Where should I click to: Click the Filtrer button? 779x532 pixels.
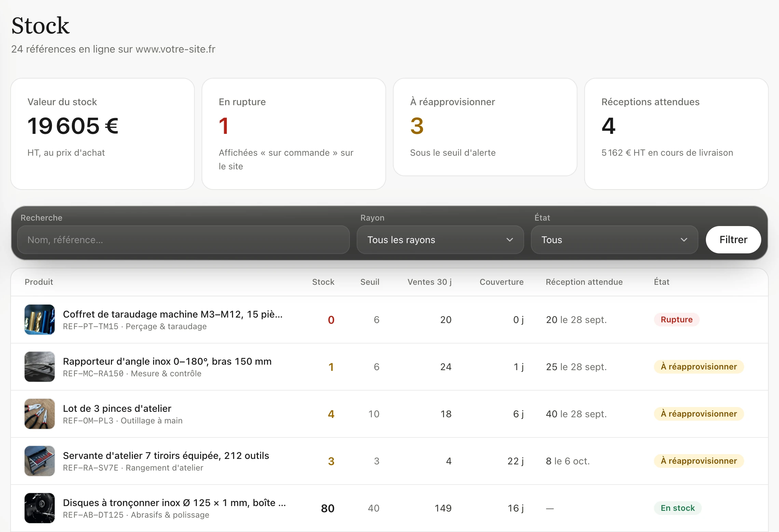point(733,240)
